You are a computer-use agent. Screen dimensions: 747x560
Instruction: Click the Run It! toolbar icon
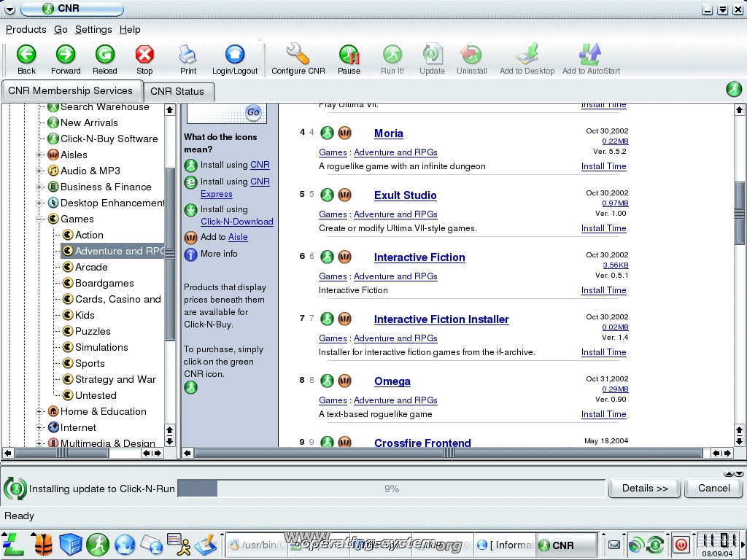392,54
